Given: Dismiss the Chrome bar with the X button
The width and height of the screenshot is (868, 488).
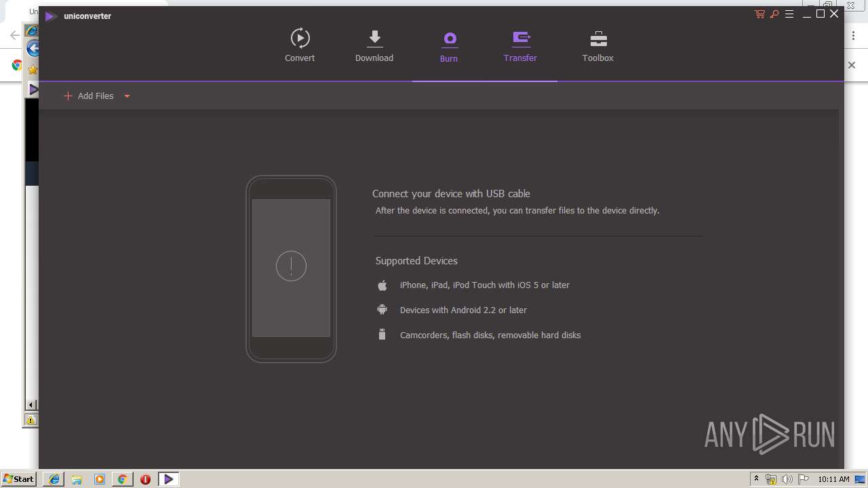Looking at the screenshot, I should 852,65.
